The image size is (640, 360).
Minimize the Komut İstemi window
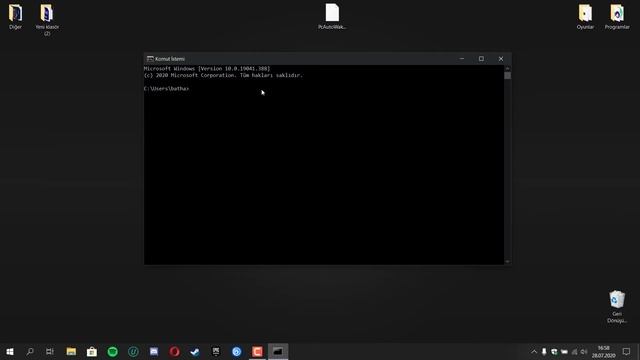462,59
